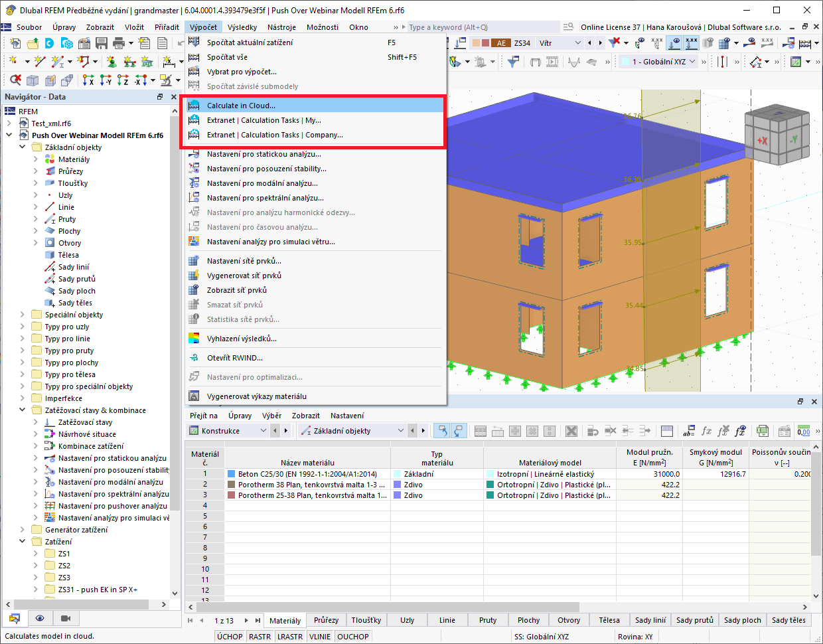Select the New Nodal Support tool
Viewport: 823px width, 644px height.
point(112,62)
